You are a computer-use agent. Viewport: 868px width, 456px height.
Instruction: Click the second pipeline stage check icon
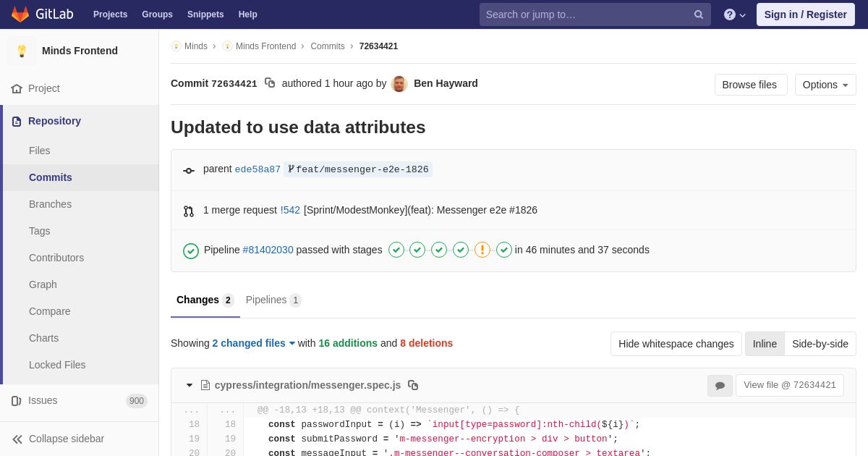pos(417,250)
